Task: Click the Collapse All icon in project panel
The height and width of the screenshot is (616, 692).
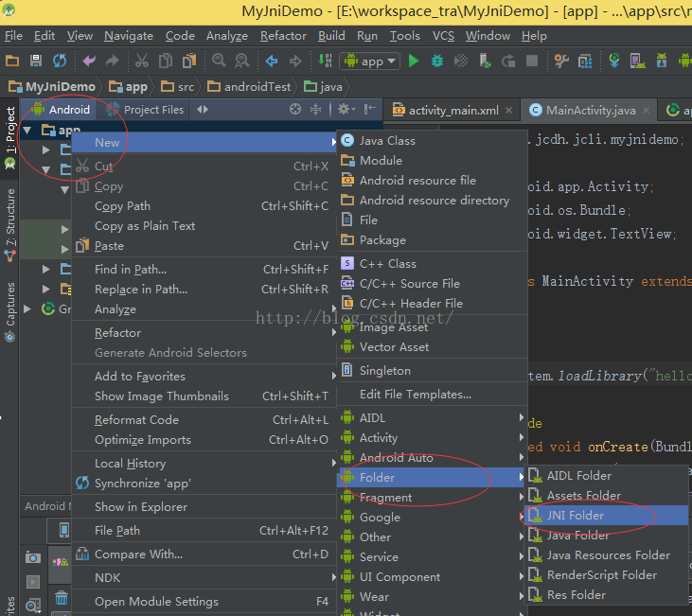Action: [x=315, y=109]
